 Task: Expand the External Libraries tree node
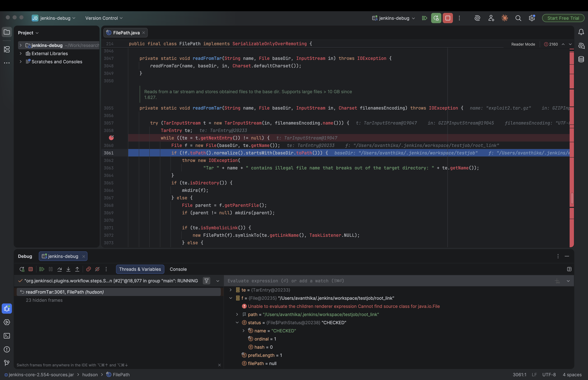click(x=21, y=53)
